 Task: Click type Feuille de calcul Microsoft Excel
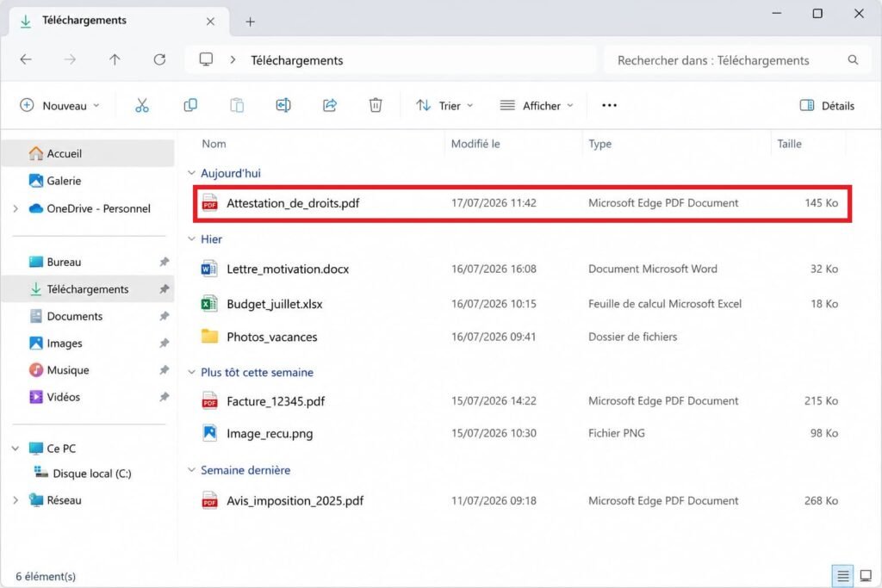665,304
